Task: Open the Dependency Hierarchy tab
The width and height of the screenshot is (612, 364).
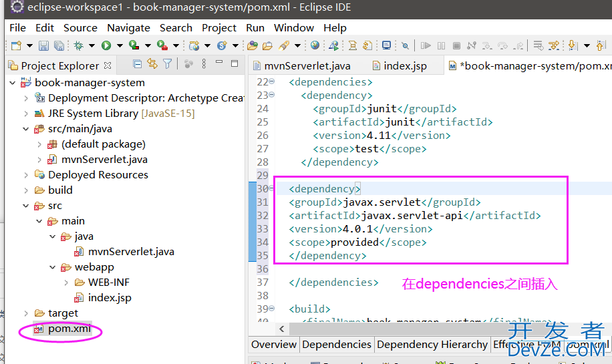Action: pos(432,345)
